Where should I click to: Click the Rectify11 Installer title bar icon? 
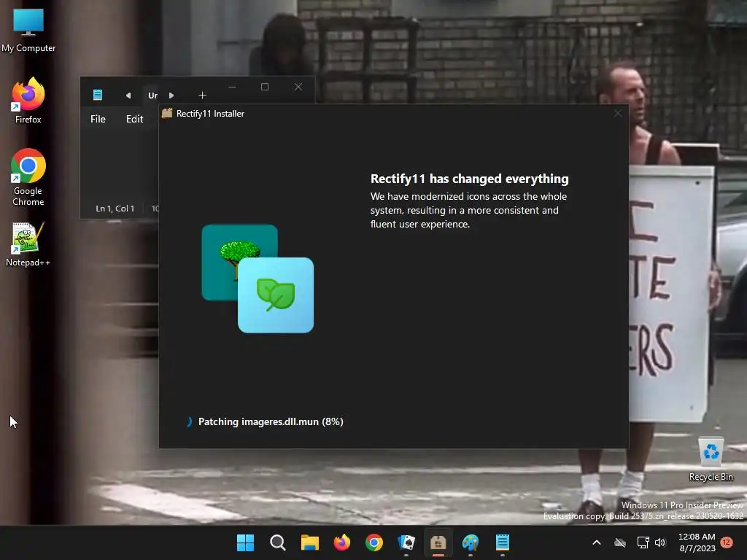coord(167,113)
